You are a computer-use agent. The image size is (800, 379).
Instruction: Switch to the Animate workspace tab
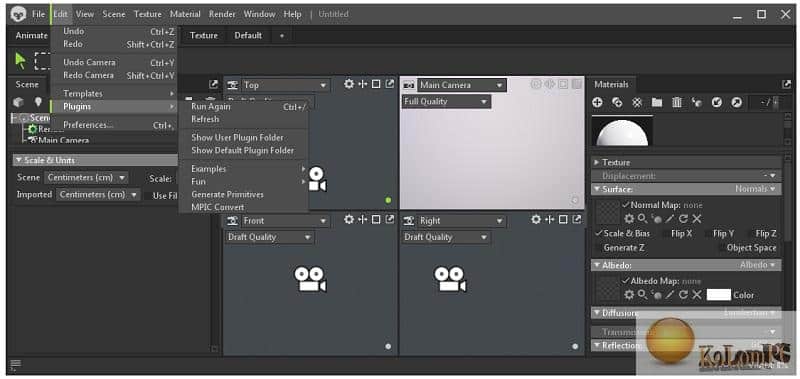32,36
